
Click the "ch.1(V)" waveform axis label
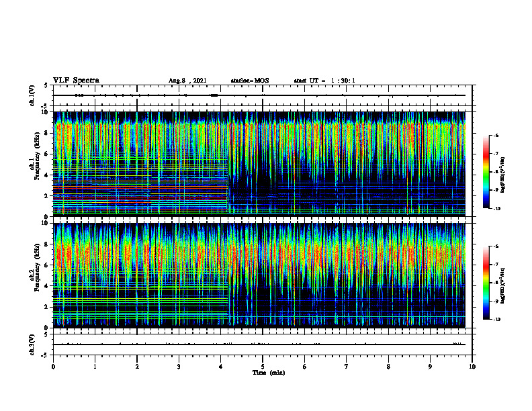tap(32, 95)
